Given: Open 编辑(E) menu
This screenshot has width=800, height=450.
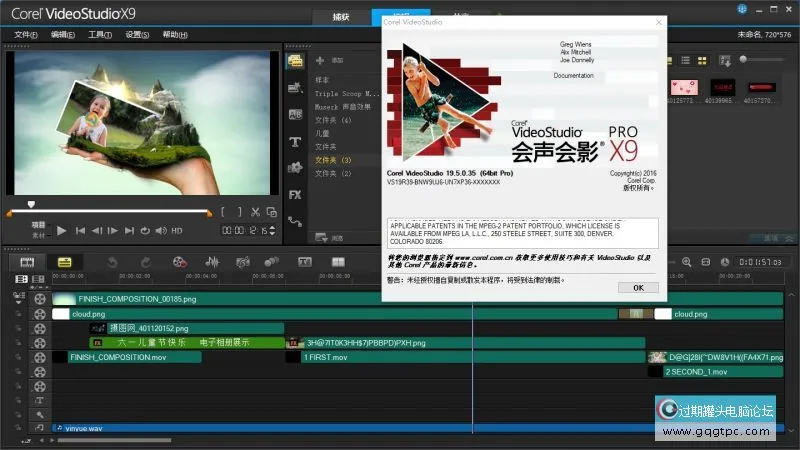Looking at the screenshot, I should click(x=63, y=35).
